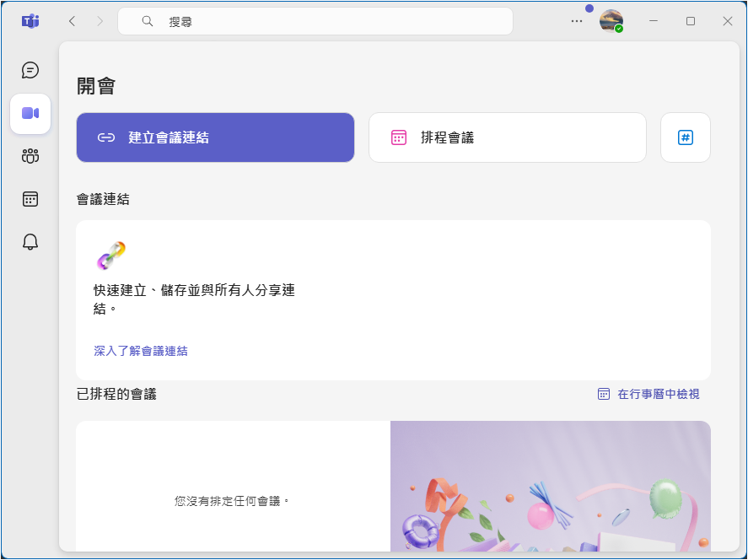Open the Chat icon in sidebar
The width and height of the screenshot is (748, 560).
30,70
